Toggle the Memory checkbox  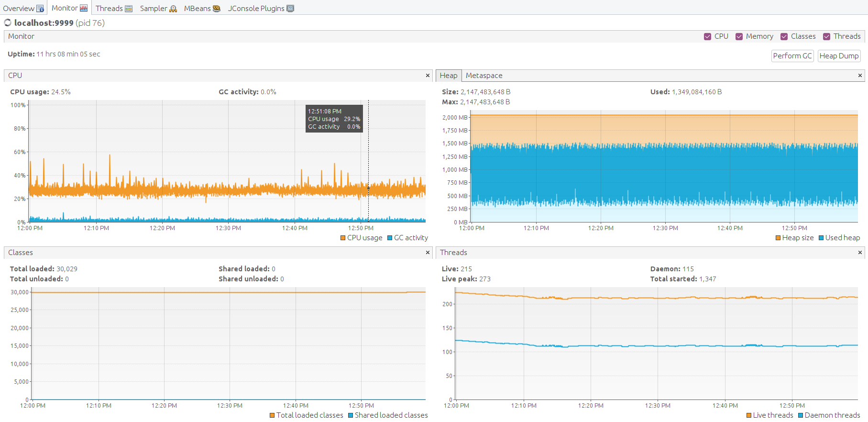pyautogui.click(x=739, y=37)
